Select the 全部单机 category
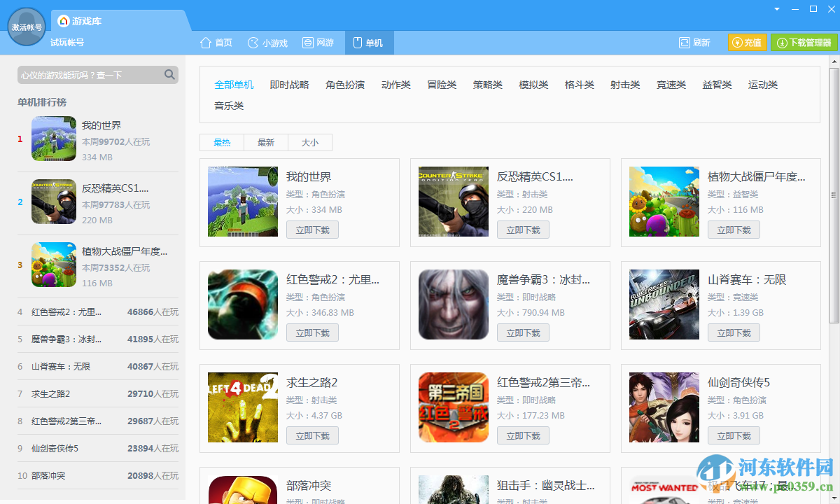 234,85
